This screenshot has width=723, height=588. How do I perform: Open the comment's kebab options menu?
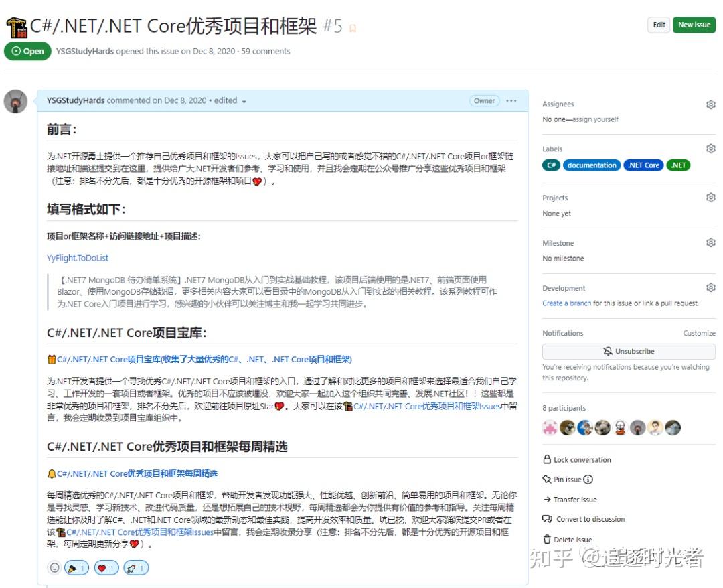(x=511, y=100)
